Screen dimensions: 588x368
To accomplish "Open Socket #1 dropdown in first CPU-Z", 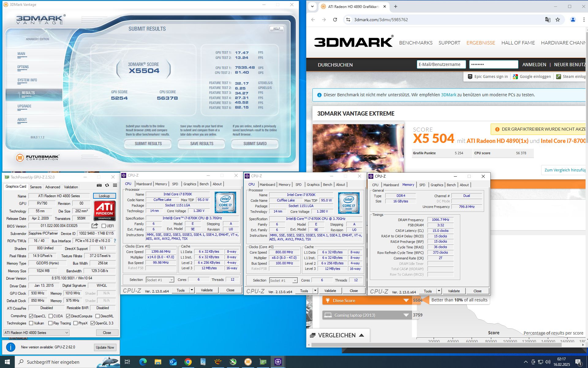I will 160,280.
